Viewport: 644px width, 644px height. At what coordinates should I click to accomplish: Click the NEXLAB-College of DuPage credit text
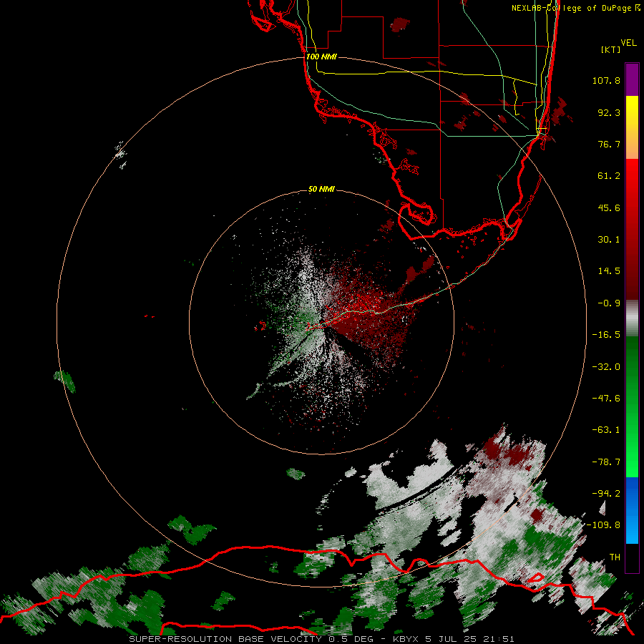point(575,8)
